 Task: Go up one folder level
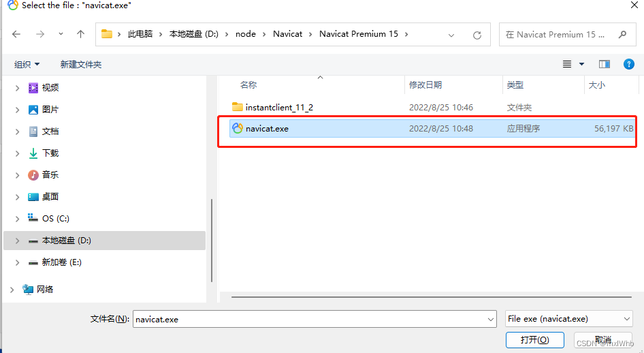point(80,34)
